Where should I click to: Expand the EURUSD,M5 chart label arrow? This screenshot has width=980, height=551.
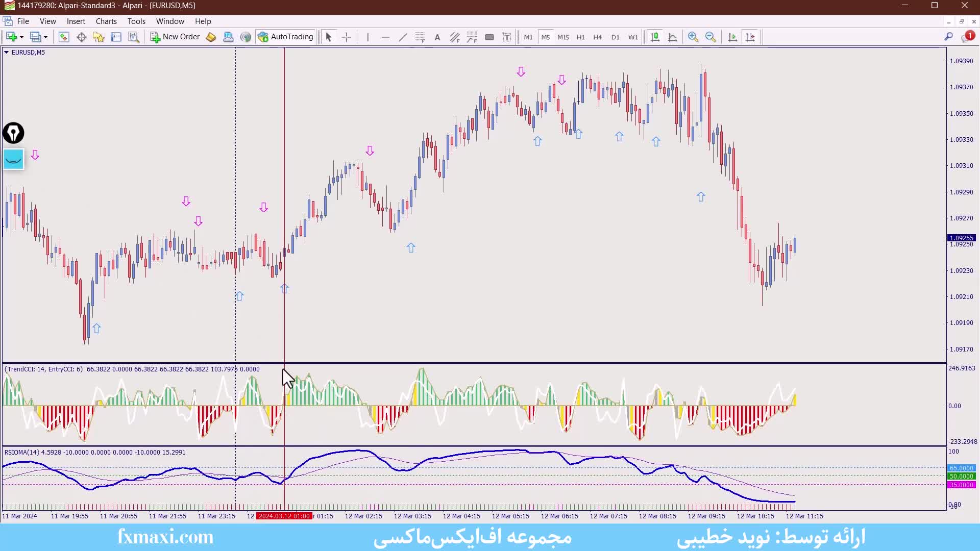pyautogui.click(x=6, y=52)
